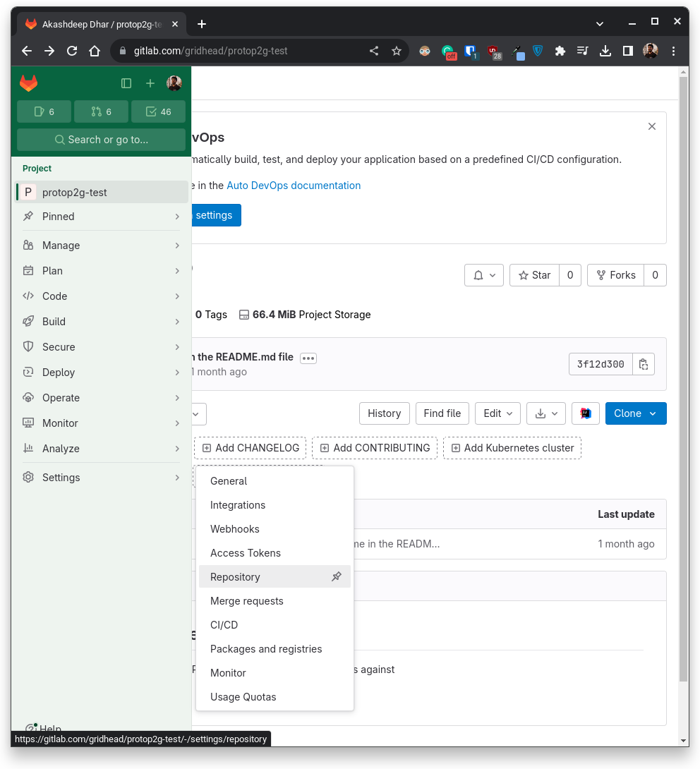Click Add CHANGELOG
The width and height of the screenshot is (700, 769).
pos(251,448)
